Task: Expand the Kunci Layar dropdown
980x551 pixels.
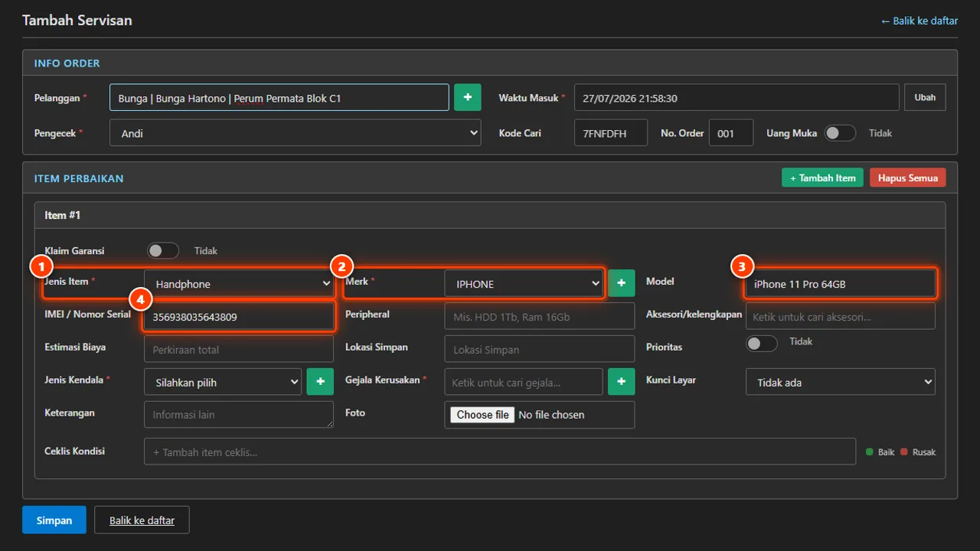Action: click(841, 382)
